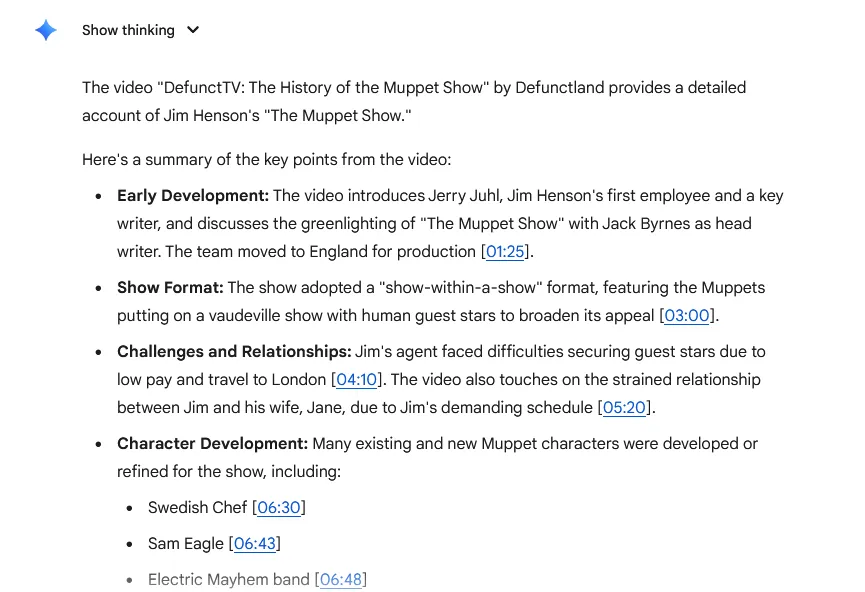Open Electric Mayhem band timestamp 06:48
The height and width of the screenshot is (592, 865).
(x=341, y=580)
